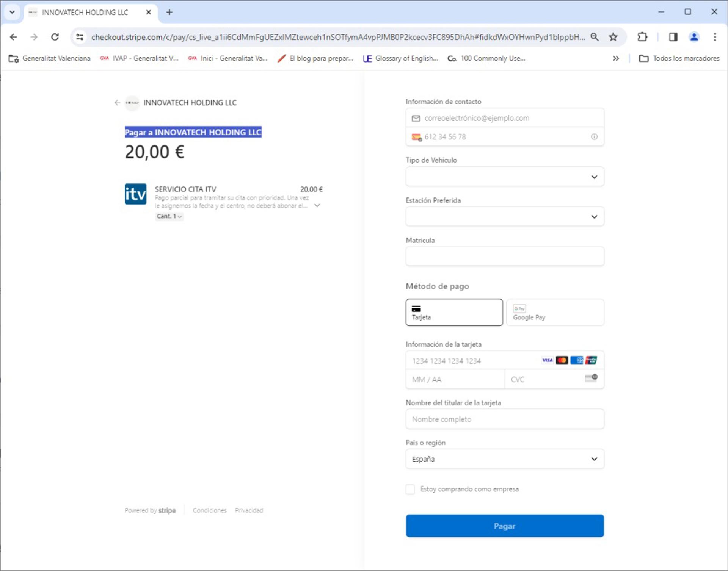728x571 pixels.
Task: Select the INNOVATECH HOLDING LLC browser tab
Action: pyautogui.click(x=85, y=13)
